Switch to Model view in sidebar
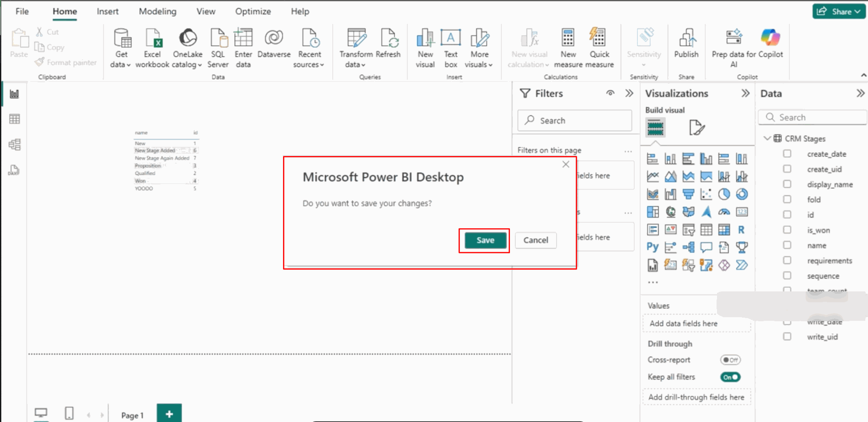The image size is (868, 422). (x=14, y=145)
